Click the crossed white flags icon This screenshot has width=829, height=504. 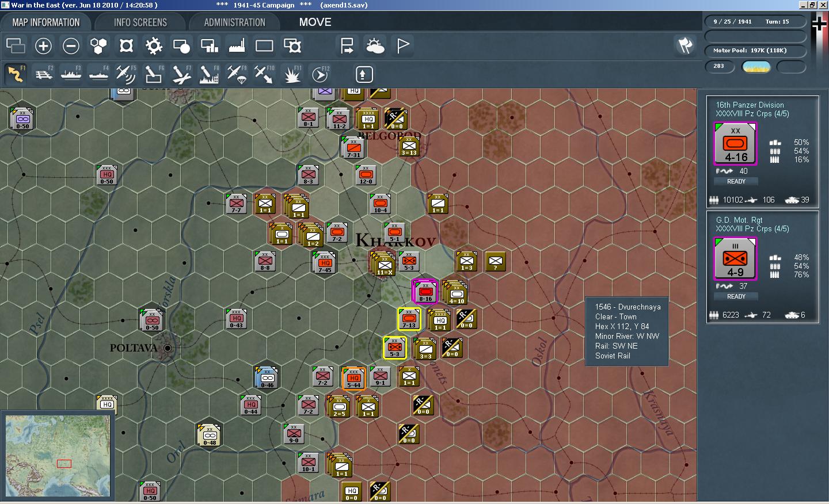pyautogui.click(x=685, y=45)
